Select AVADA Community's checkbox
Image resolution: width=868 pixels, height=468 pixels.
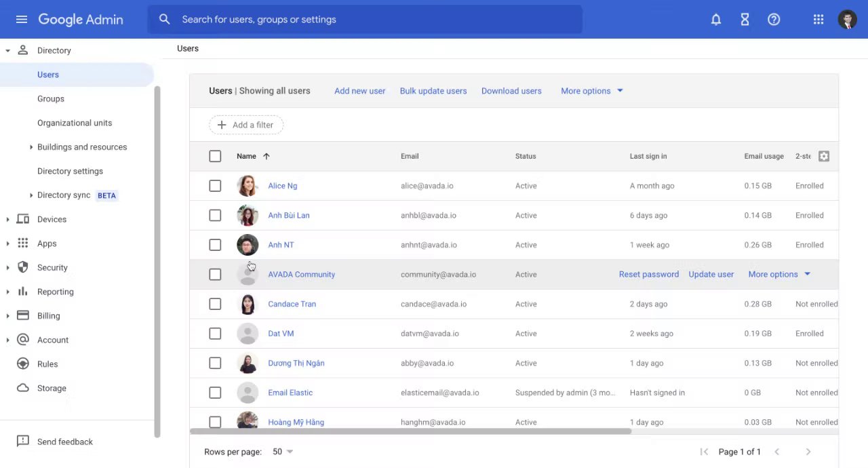pyautogui.click(x=215, y=274)
